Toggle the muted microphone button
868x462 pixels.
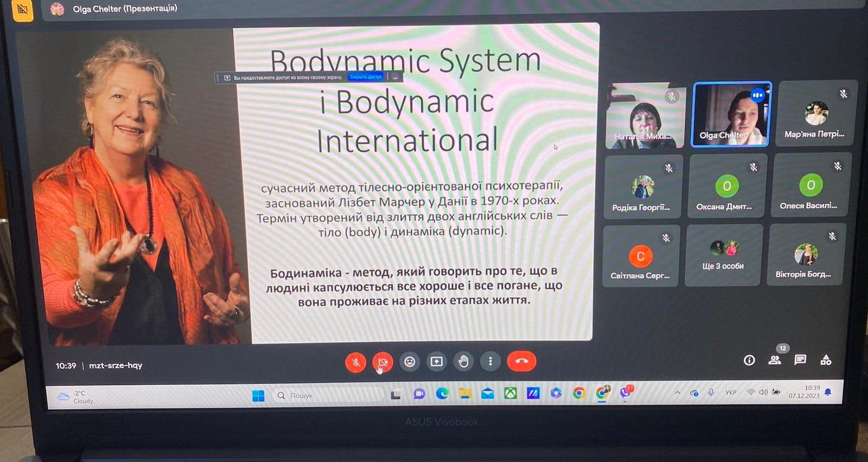356,362
